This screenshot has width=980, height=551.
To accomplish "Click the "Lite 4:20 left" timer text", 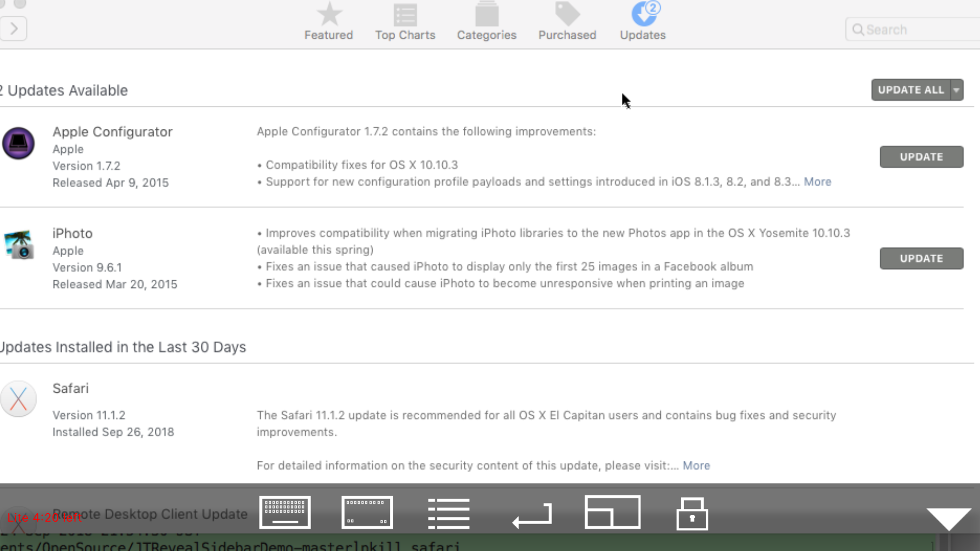I will tap(45, 518).
